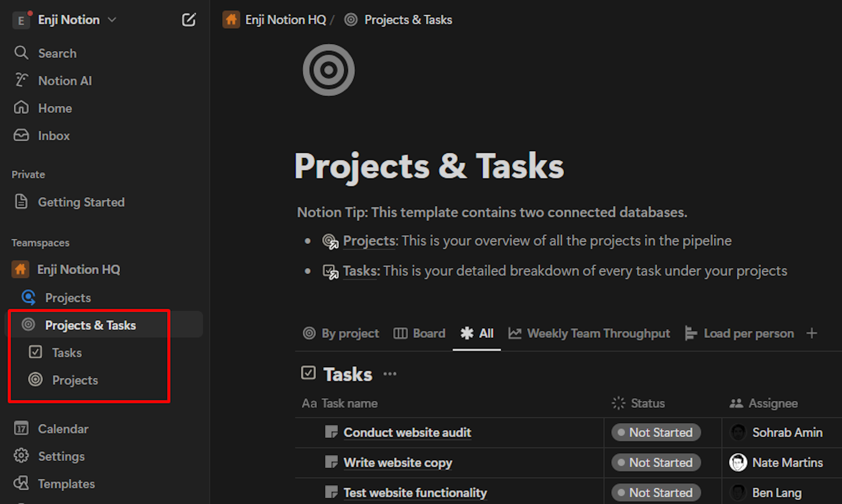Image resolution: width=842 pixels, height=504 pixels.
Task: Open the nested Projects database in the sidebar
Action: click(75, 380)
